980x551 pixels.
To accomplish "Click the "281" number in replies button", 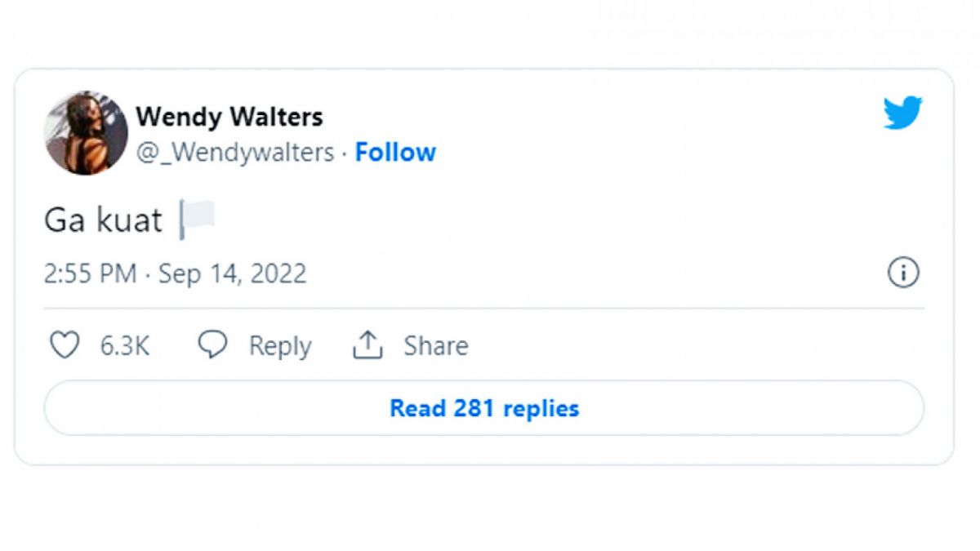I will [x=474, y=408].
